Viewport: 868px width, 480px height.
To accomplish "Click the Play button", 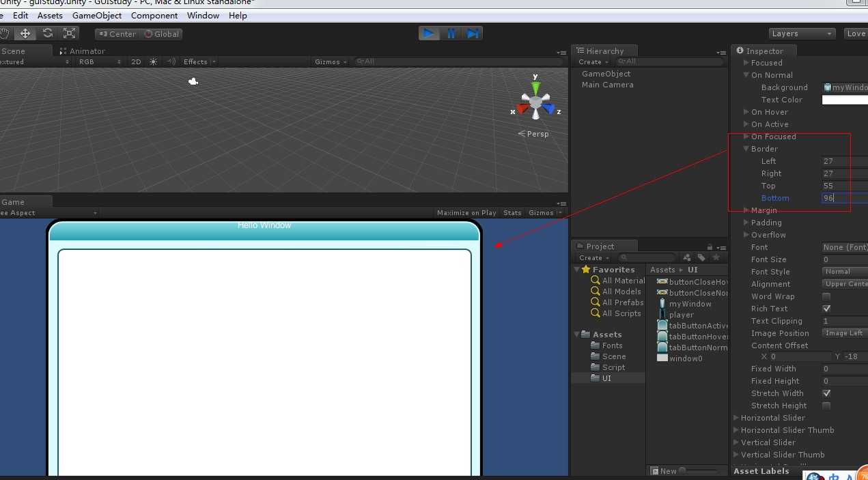I will 429,33.
